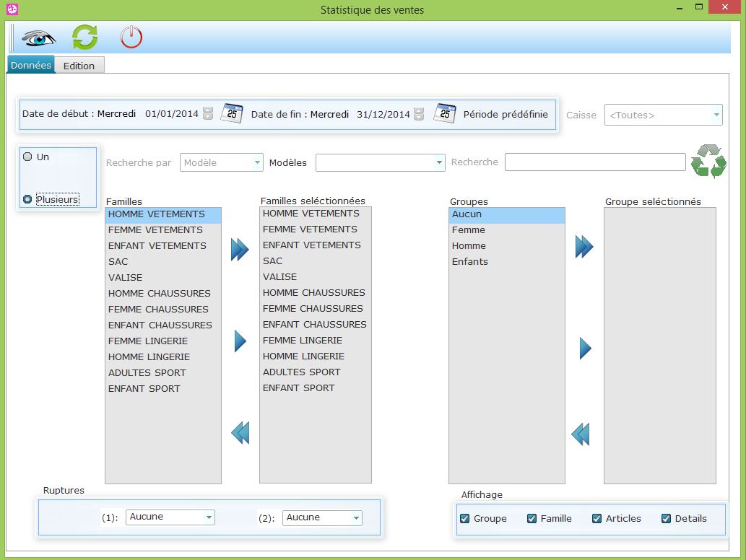Click the Recherche text input field
The image size is (746, 560).
(594, 162)
